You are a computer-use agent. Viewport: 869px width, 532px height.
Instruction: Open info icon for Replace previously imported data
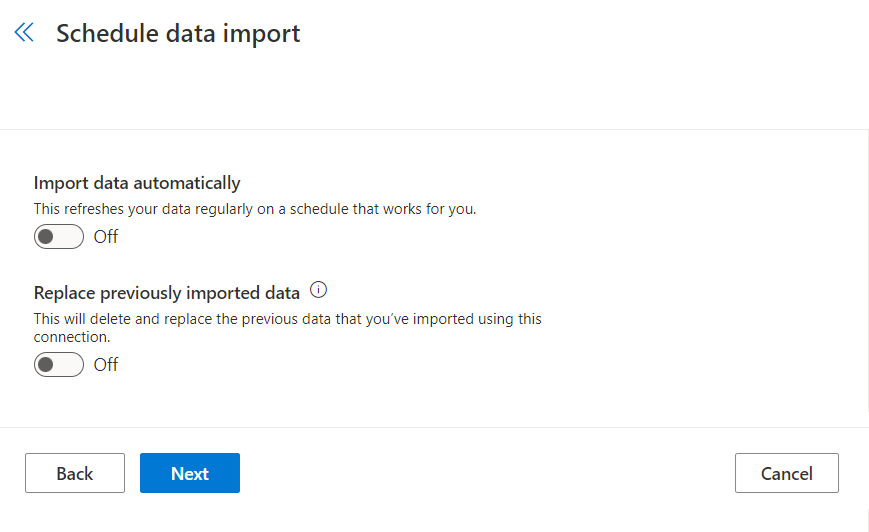319,291
